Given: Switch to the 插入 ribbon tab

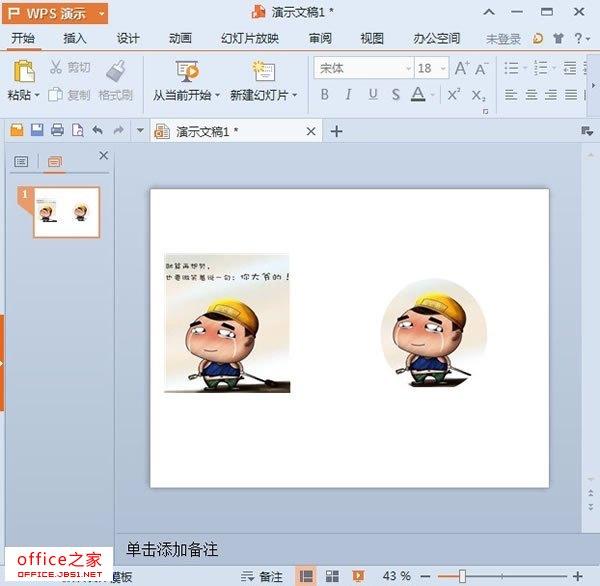Looking at the screenshot, I should click(75, 39).
